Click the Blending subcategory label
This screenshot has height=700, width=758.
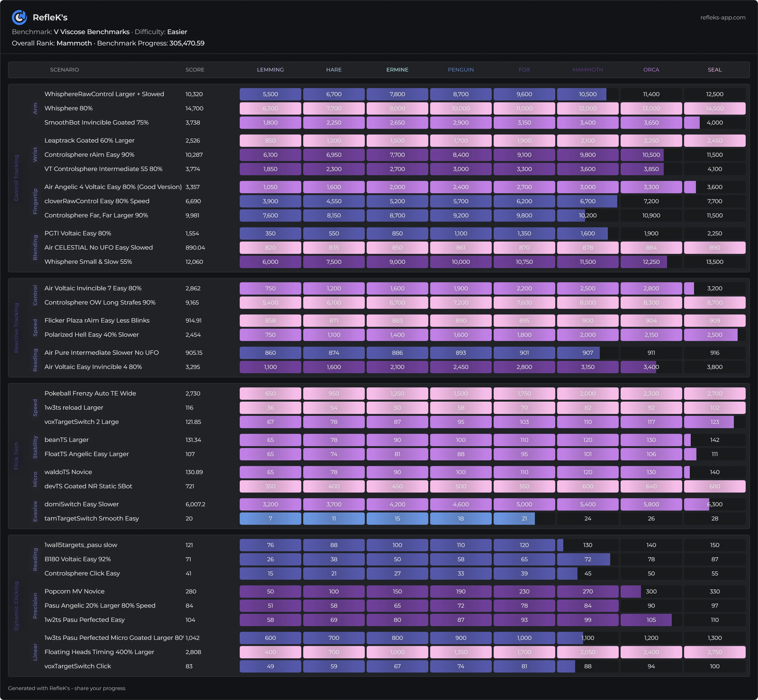pos(35,247)
